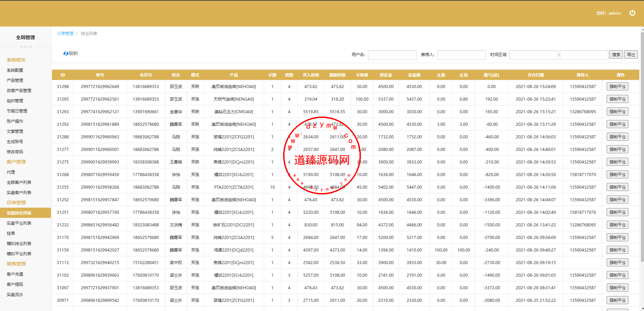Open 自营产品管理 menu item
This screenshot has height=311, width=644.
tap(19, 91)
